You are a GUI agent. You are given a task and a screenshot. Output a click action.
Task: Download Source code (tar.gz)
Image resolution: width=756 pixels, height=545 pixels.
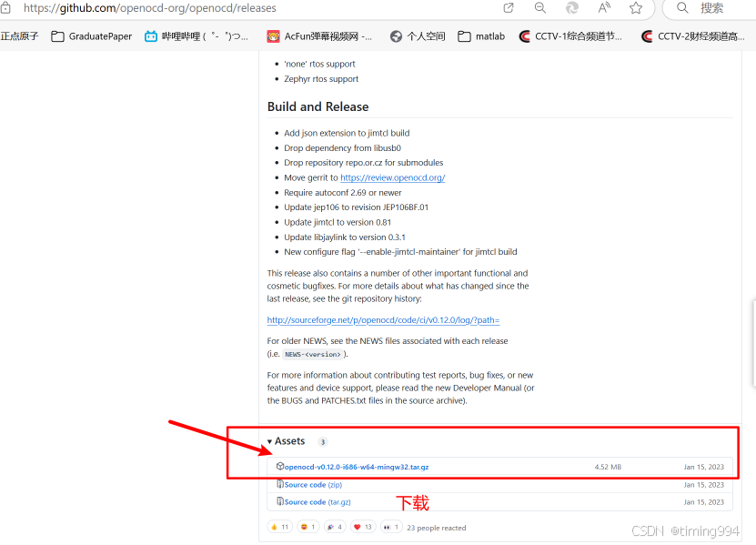point(318,502)
